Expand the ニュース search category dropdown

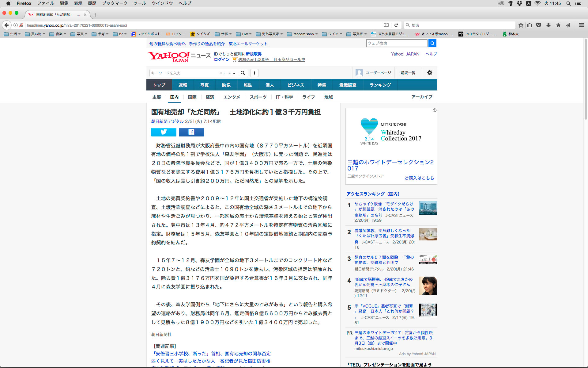(x=227, y=73)
